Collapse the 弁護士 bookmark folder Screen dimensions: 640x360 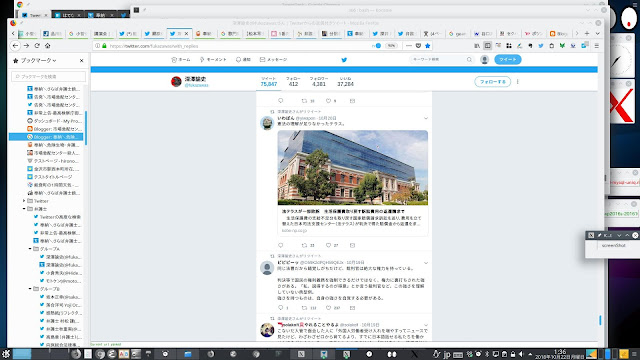[24, 209]
